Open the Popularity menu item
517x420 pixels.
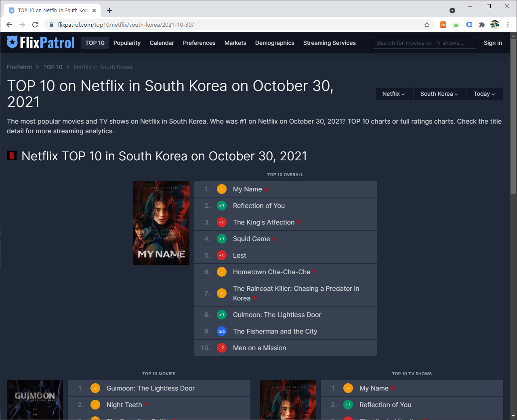tap(127, 43)
